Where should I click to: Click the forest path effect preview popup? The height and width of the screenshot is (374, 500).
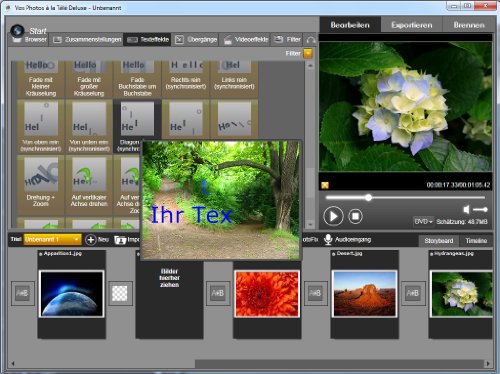pyautogui.click(x=221, y=200)
